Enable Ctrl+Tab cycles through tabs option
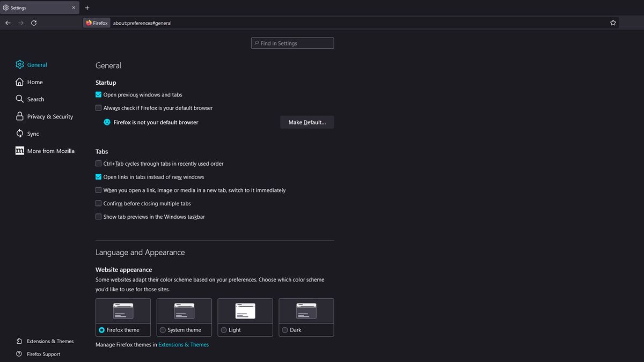644x362 pixels. tap(99, 164)
